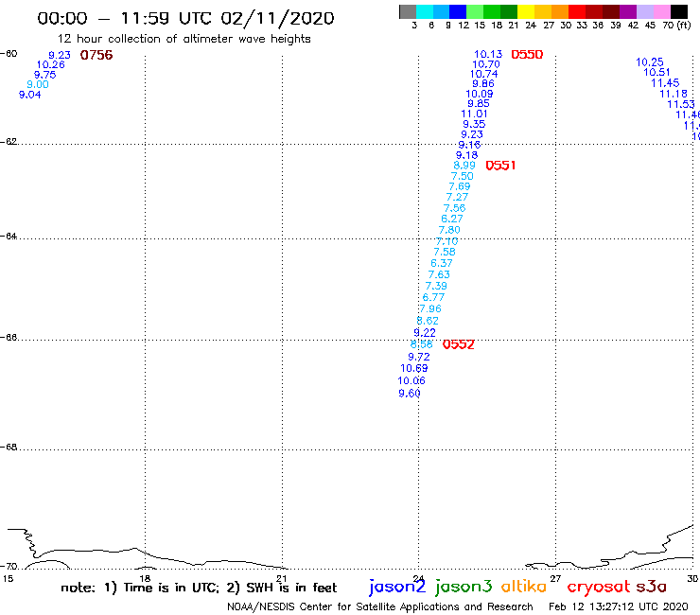Screen dimensions: 700x615
Task: Click the orange swatch left of label 30
Action: click(x=560, y=11)
